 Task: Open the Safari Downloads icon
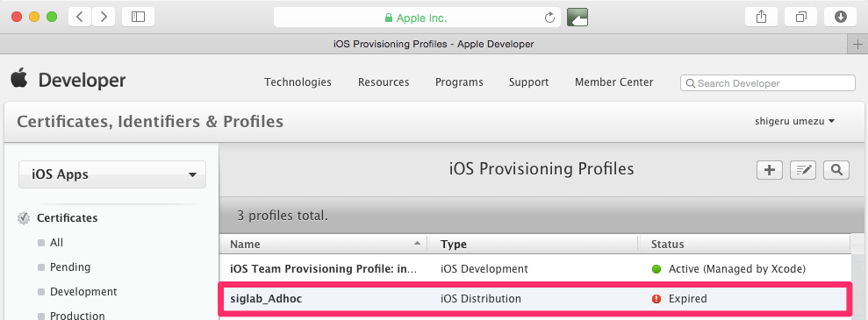[x=840, y=17]
